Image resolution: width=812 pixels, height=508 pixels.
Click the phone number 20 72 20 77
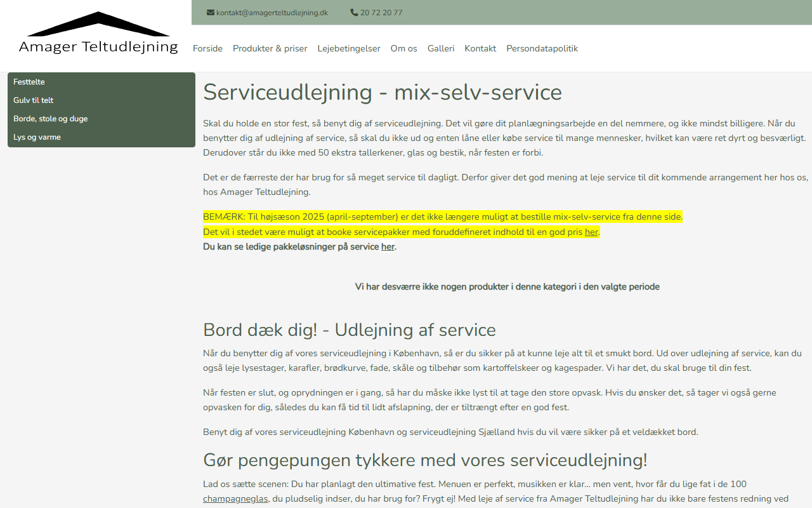(381, 13)
